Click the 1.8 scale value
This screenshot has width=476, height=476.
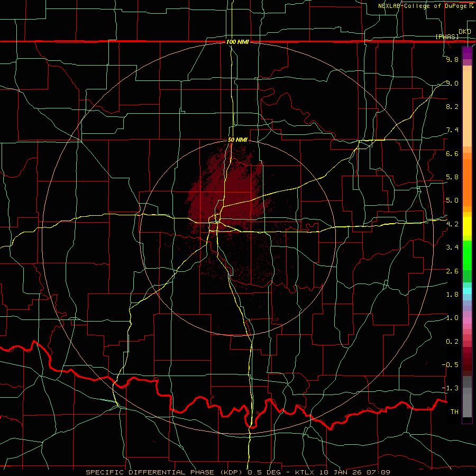pos(452,295)
